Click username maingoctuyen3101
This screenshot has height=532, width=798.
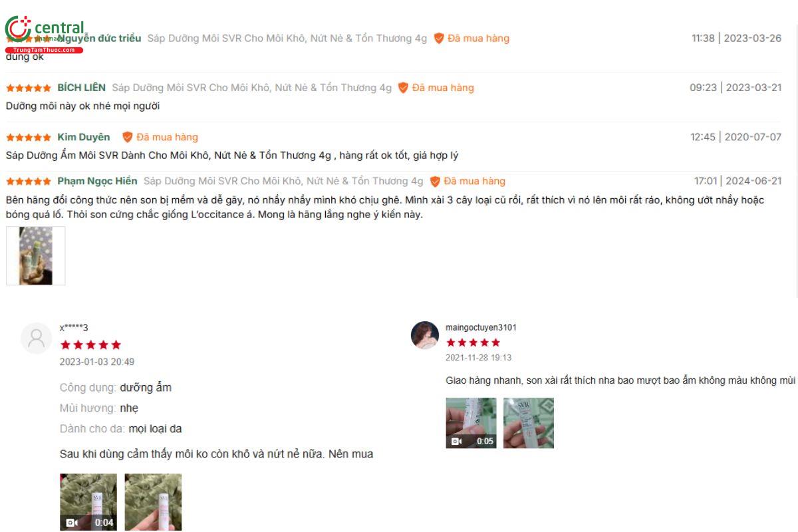[x=481, y=327]
